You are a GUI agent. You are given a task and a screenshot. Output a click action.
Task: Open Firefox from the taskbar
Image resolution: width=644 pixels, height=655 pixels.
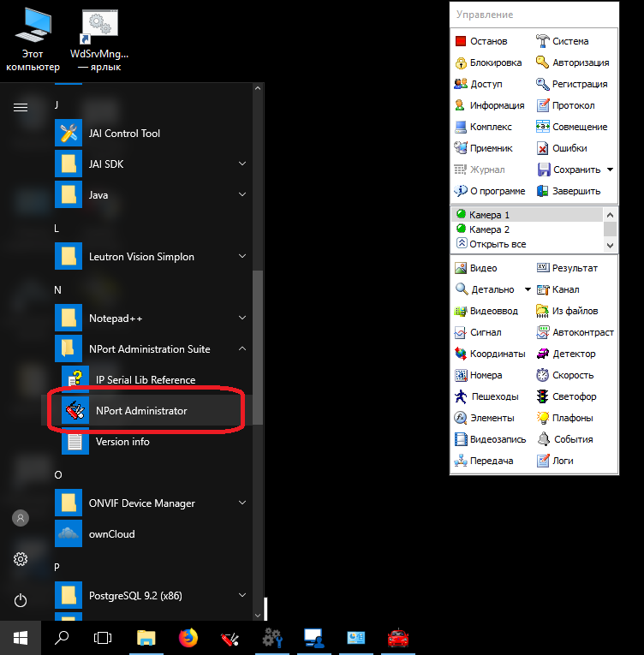coord(188,638)
